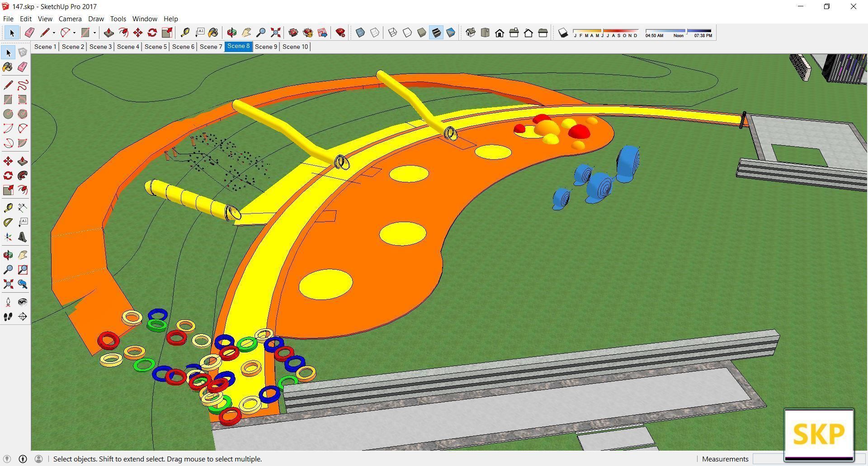The image size is (868, 466).
Task: Open the Edit menu
Action: click(25, 19)
